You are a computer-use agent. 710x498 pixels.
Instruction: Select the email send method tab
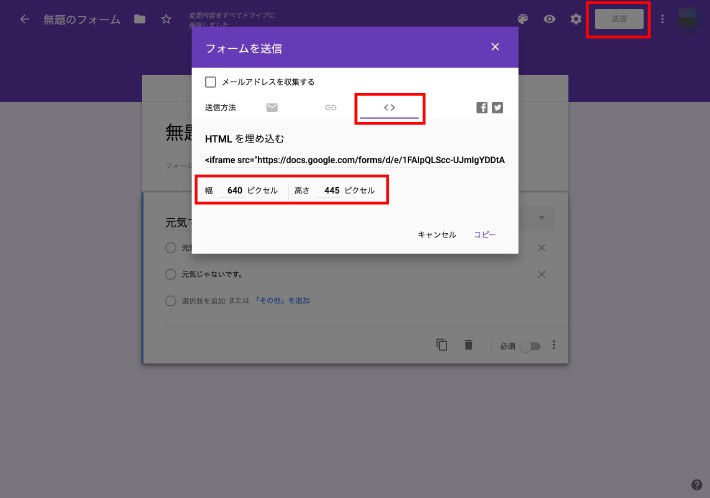point(272,107)
